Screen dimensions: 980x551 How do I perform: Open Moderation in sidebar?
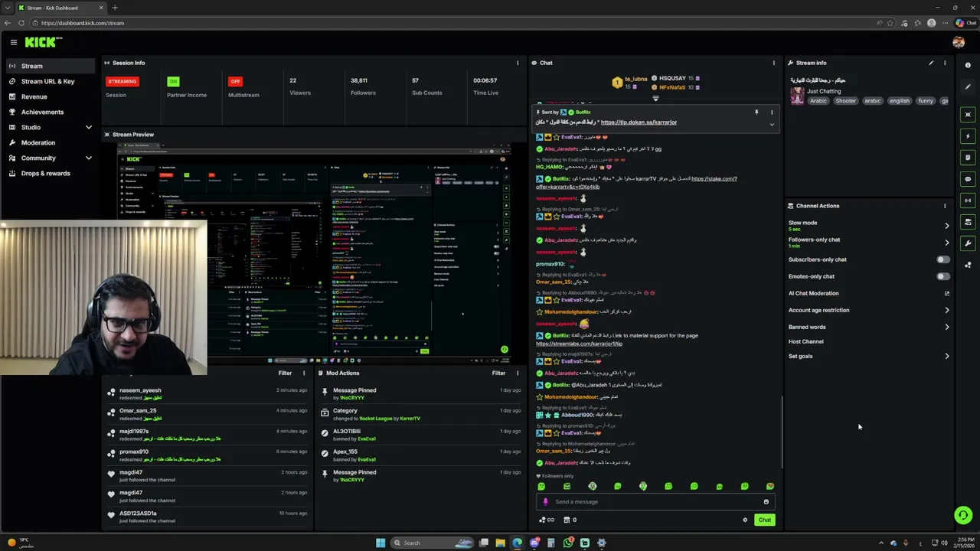coord(38,142)
